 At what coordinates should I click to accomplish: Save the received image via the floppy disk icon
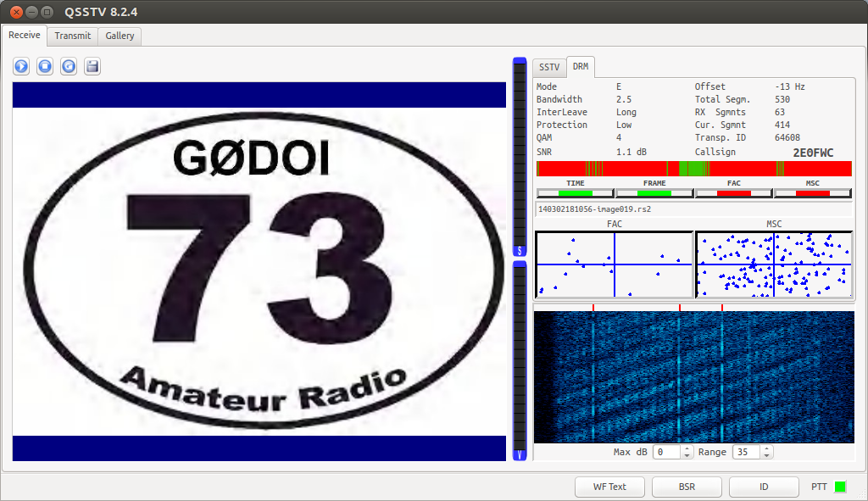pyautogui.click(x=92, y=65)
